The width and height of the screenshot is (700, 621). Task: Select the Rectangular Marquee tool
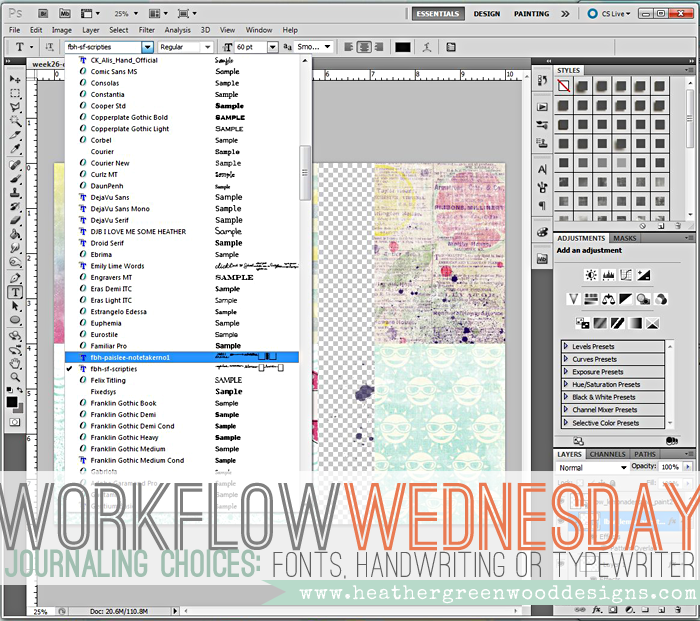(15, 93)
